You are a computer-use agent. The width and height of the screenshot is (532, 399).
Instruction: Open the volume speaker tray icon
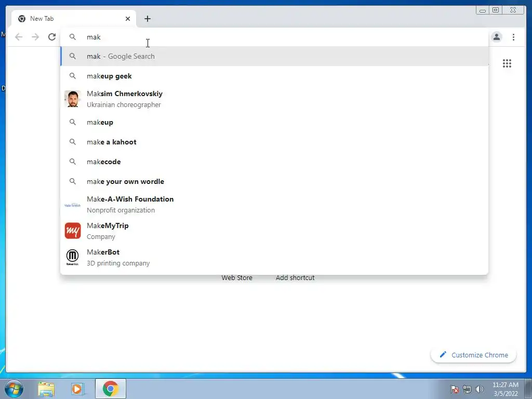pyautogui.click(x=480, y=389)
